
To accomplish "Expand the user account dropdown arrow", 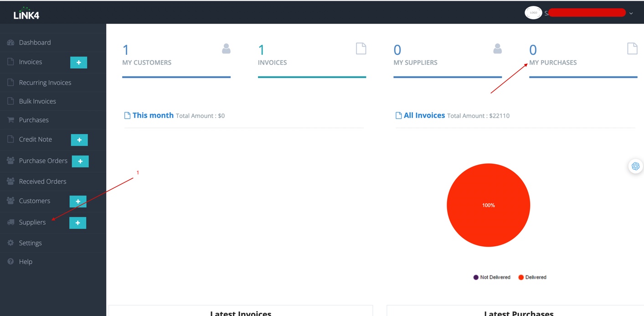I will coord(631,14).
